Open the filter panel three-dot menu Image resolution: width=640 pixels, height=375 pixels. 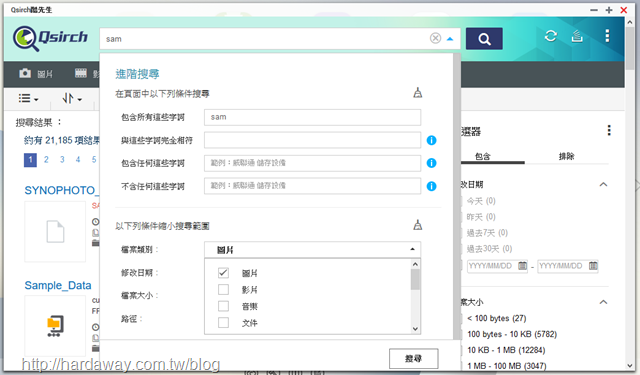click(609, 131)
